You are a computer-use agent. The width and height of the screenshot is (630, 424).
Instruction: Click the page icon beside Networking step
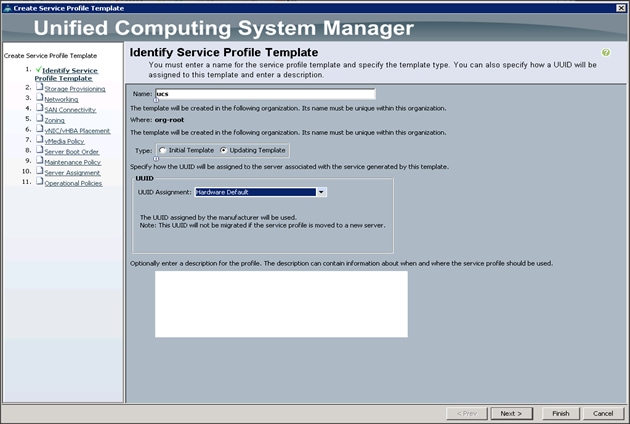[39, 97]
